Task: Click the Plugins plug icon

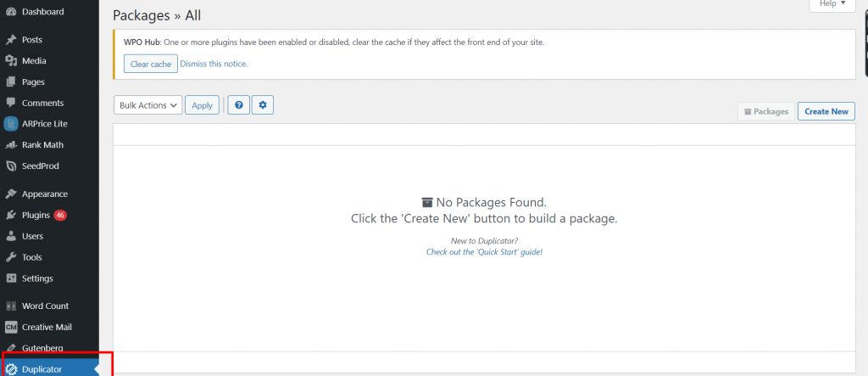Action: [11, 216]
